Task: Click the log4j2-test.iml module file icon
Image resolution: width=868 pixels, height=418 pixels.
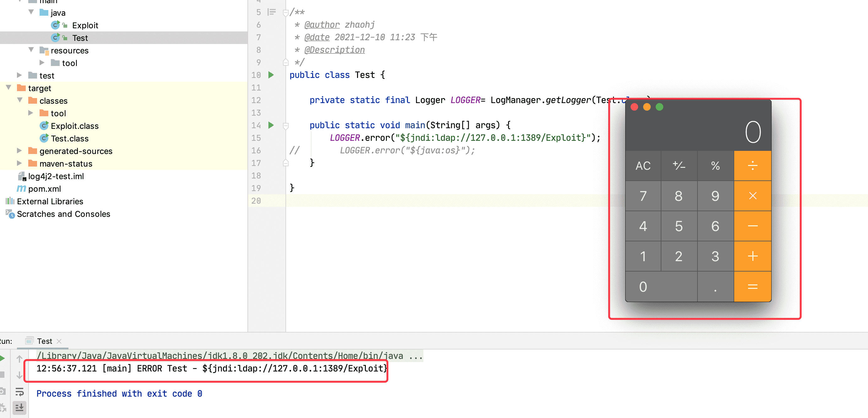Action: (22, 176)
